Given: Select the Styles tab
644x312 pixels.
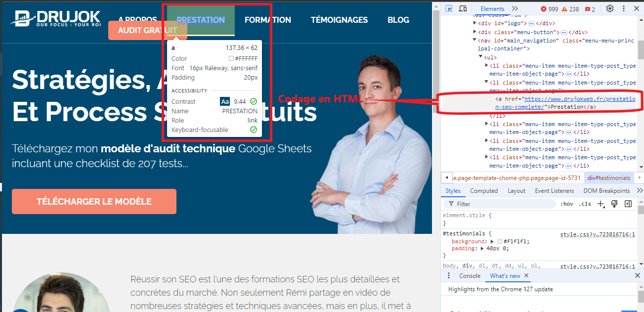Looking at the screenshot, I should tap(453, 191).
